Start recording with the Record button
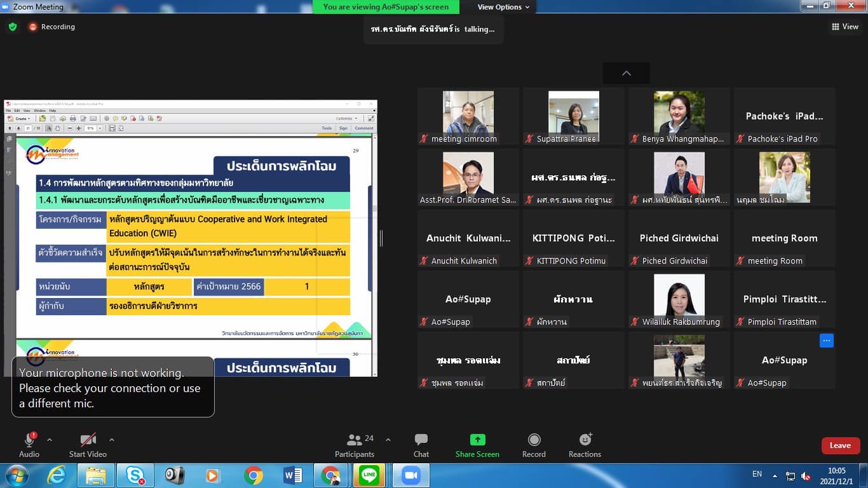 point(534,445)
